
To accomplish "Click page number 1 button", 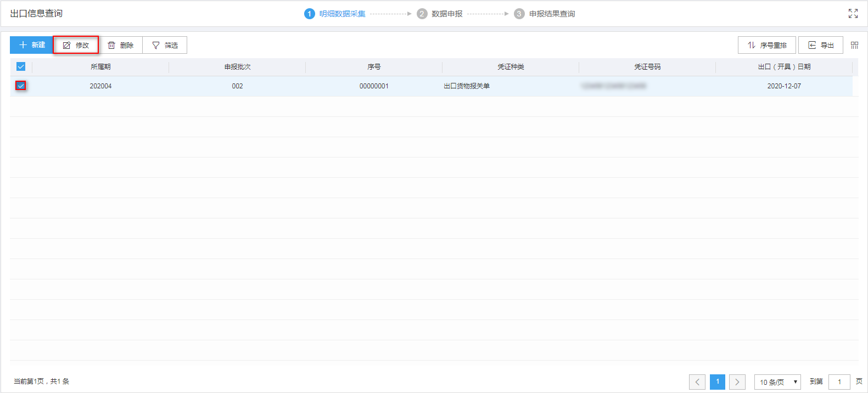I will (x=717, y=382).
